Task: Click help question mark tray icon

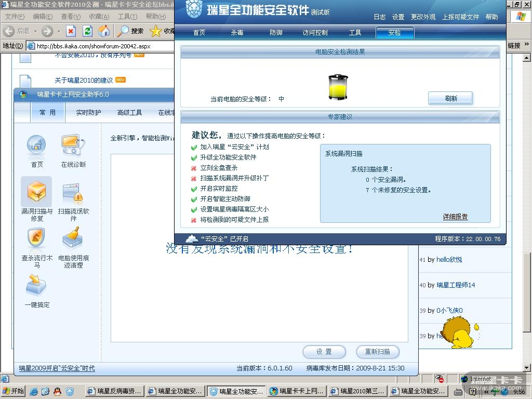Action: click(x=472, y=392)
